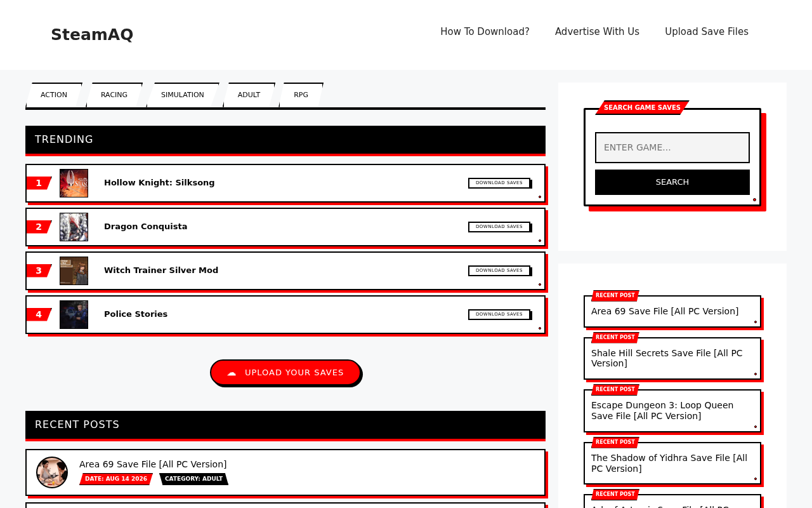The width and height of the screenshot is (812, 508).
Task: Download saves for Hollow Knight: Silksong
Action: point(499,183)
